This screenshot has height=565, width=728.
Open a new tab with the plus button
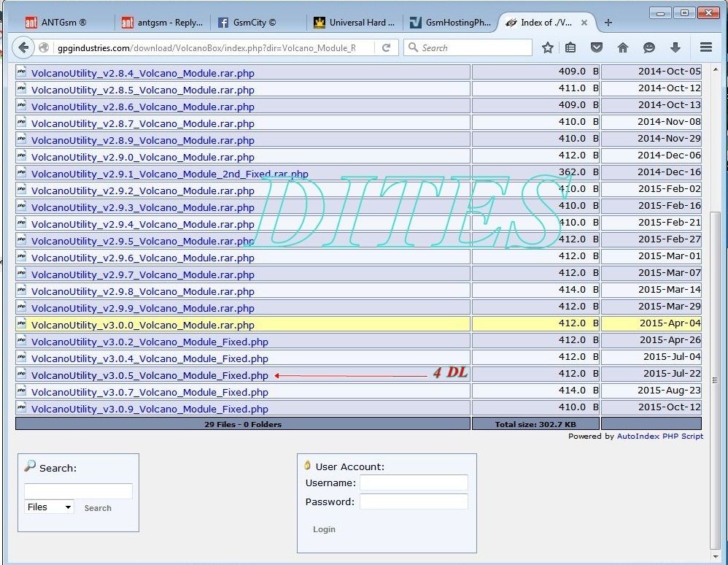(608, 23)
